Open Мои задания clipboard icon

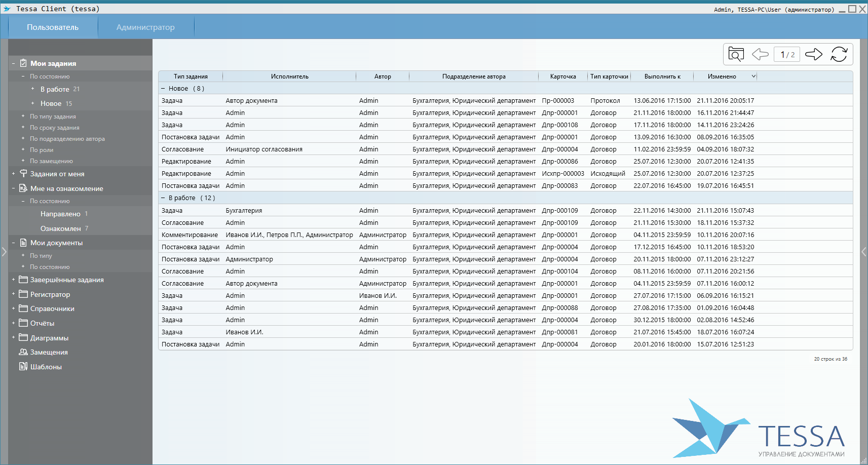(x=23, y=63)
